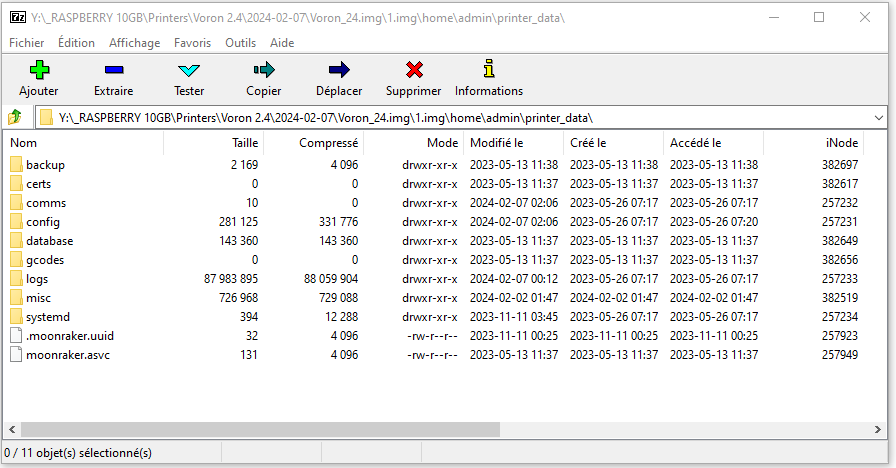The width and height of the screenshot is (896, 468).
Task: Select the logs folder icon
Action: coord(16,279)
